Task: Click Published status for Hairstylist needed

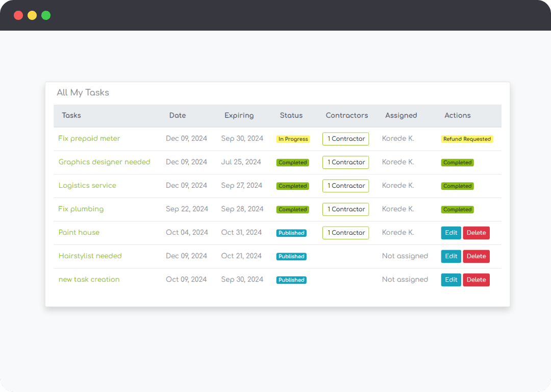Action: point(291,256)
